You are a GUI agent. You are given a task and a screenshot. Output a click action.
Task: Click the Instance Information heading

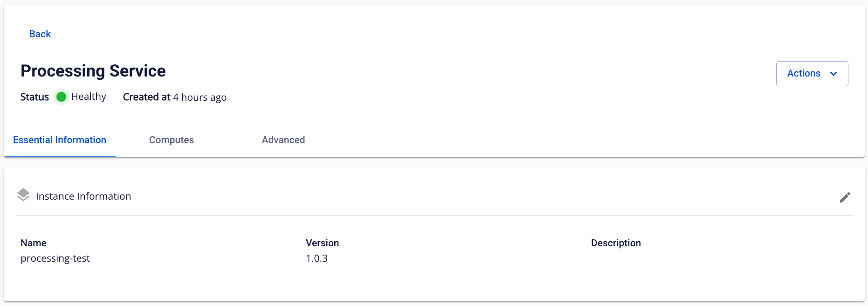click(x=83, y=196)
